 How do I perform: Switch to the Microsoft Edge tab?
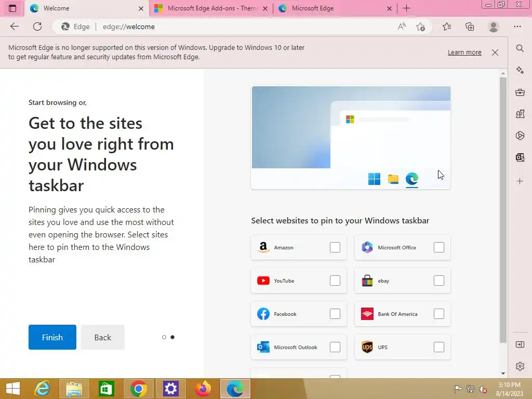pos(334,8)
